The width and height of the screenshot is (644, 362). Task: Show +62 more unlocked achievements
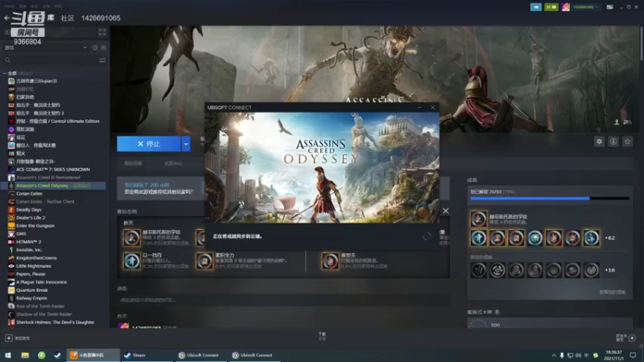(x=610, y=238)
